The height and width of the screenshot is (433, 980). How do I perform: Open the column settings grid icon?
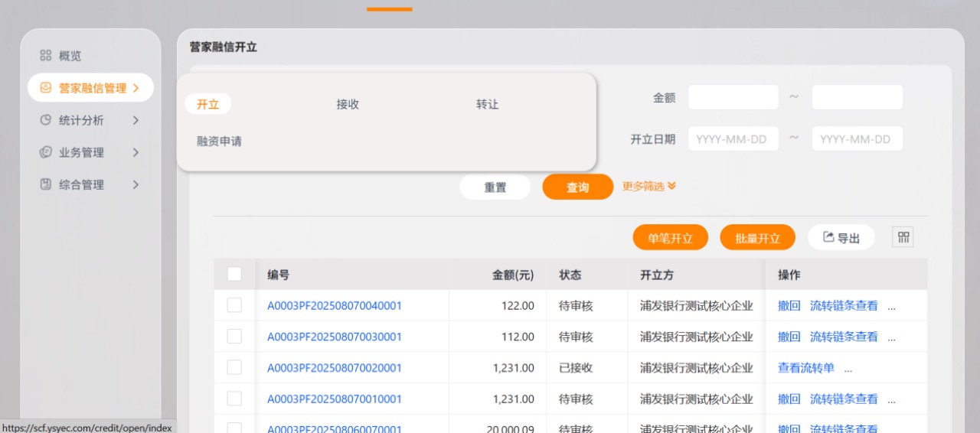[x=903, y=237]
